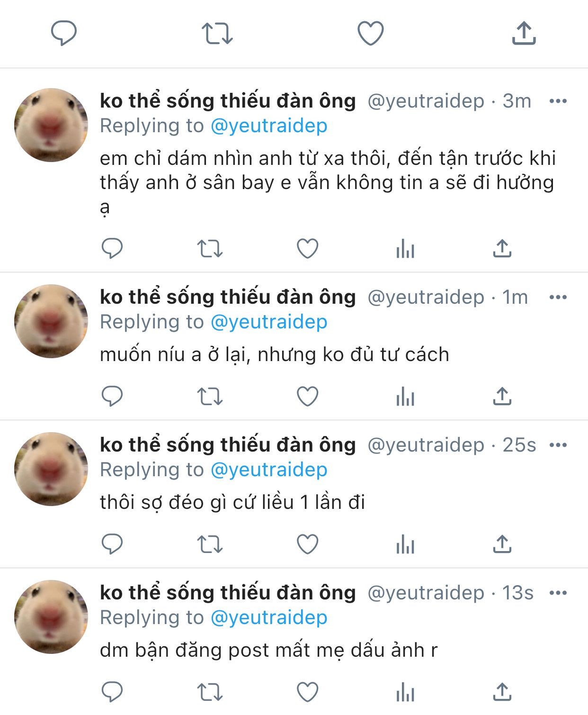Open more options on the 13s tweet

point(558,593)
